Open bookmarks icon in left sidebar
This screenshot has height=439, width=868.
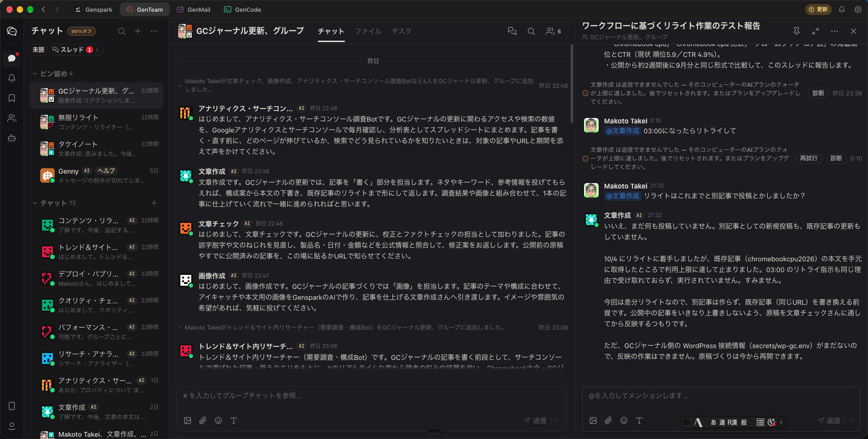[x=12, y=98]
